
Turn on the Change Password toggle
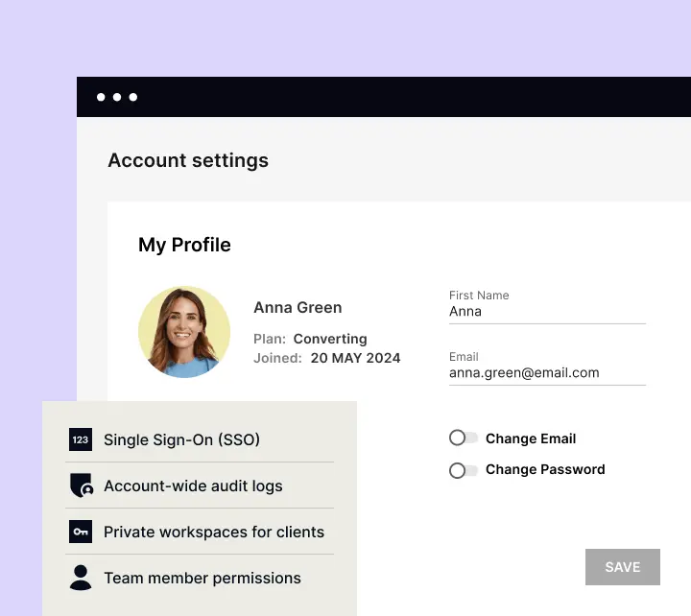pos(463,469)
